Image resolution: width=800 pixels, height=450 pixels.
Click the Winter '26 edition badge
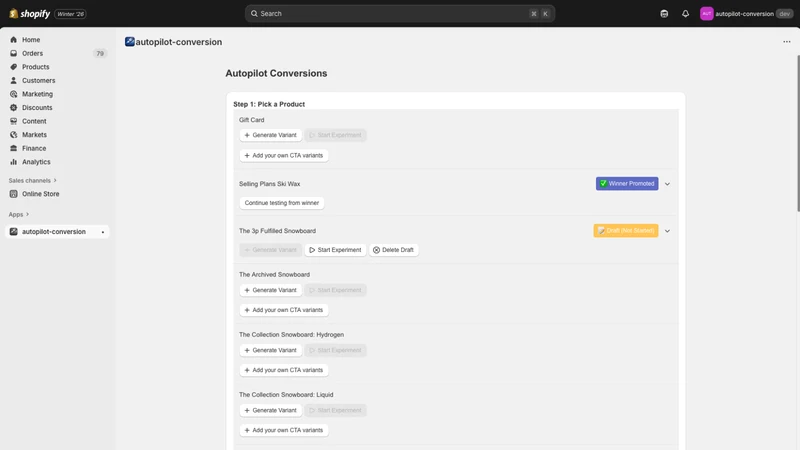pos(70,14)
